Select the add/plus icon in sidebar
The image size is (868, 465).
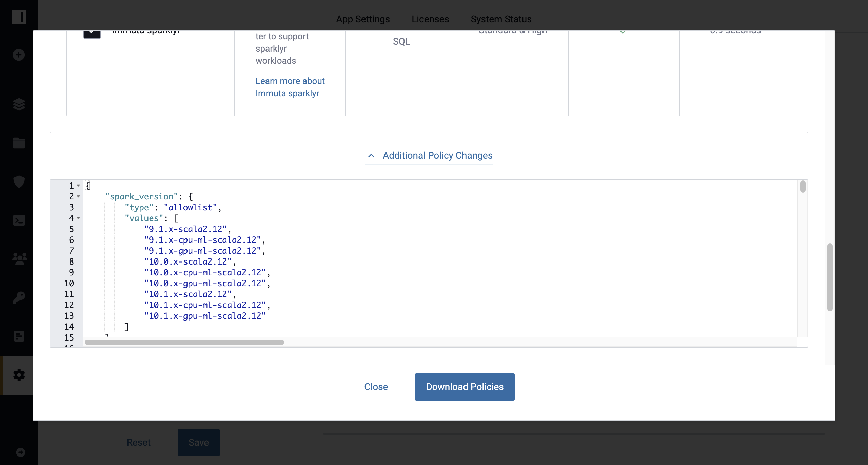[19, 55]
